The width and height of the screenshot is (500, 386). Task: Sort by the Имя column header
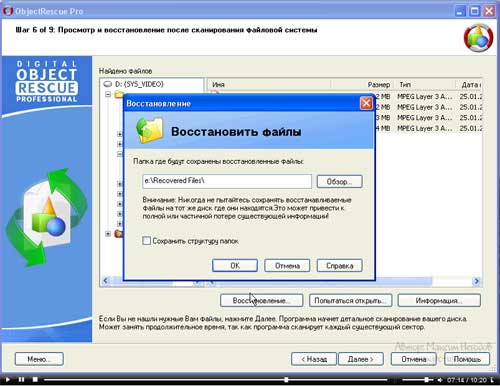click(269, 85)
